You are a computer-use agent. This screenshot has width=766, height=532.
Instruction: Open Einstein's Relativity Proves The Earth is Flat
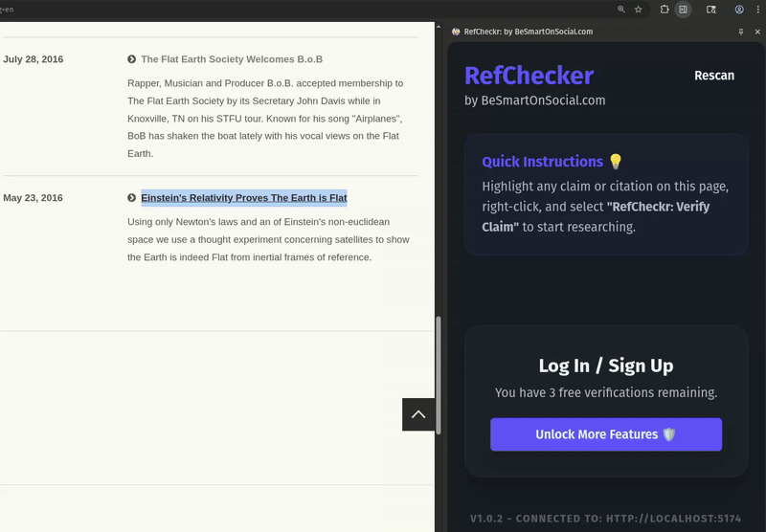pyautogui.click(x=244, y=198)
